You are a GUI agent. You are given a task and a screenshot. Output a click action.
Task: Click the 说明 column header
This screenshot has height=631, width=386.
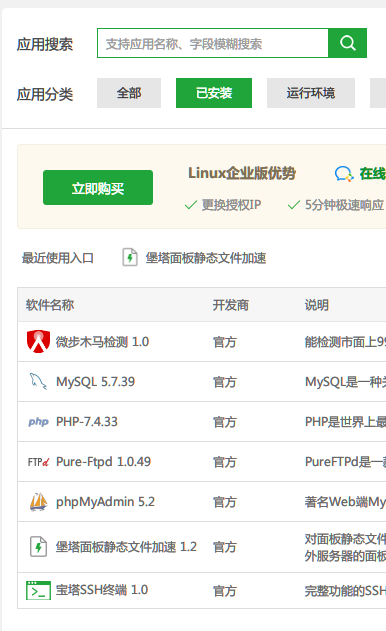click(x=317, y=305)
